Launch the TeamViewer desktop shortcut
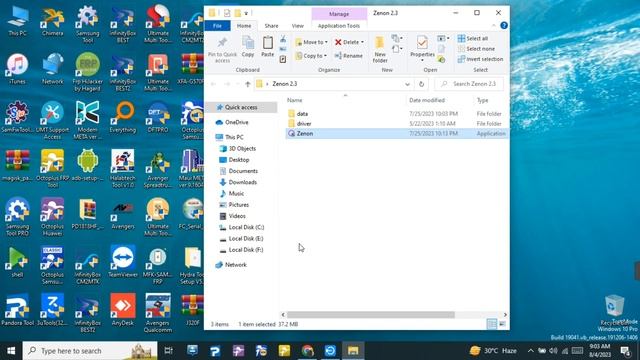The width and height of the screenshot is (640, 360). [123, 262]
